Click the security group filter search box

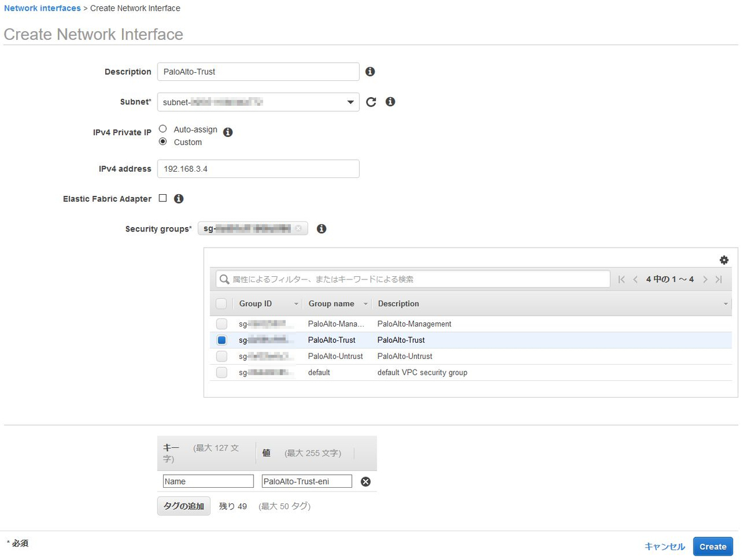tap(413, 279)
